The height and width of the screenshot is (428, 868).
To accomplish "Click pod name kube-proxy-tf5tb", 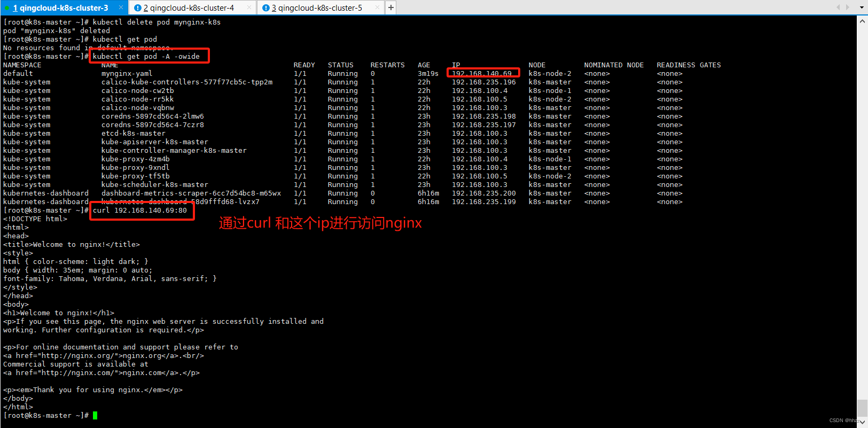I will (135, 176).
